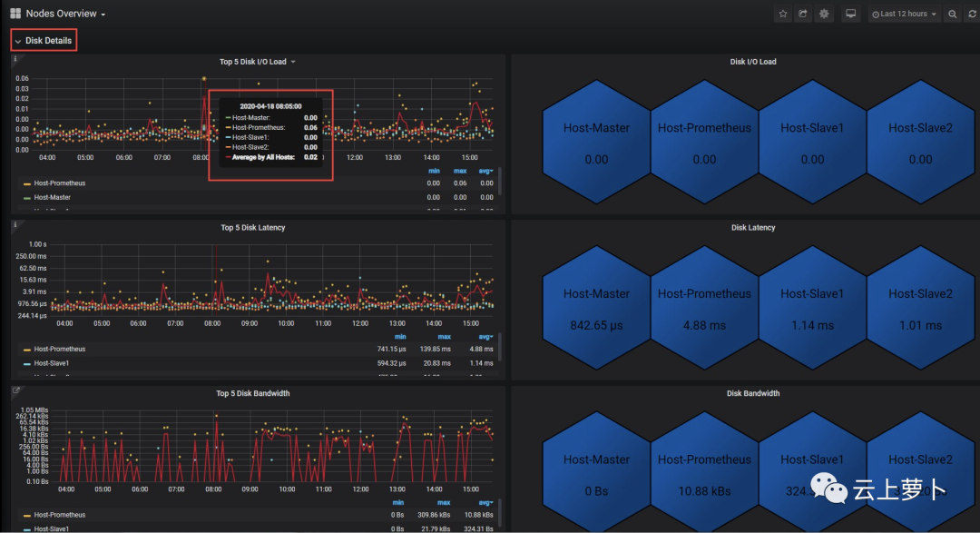Open the Last 12 hours time picker
This screenshot has height=533, width=980.
coord(905,14)
